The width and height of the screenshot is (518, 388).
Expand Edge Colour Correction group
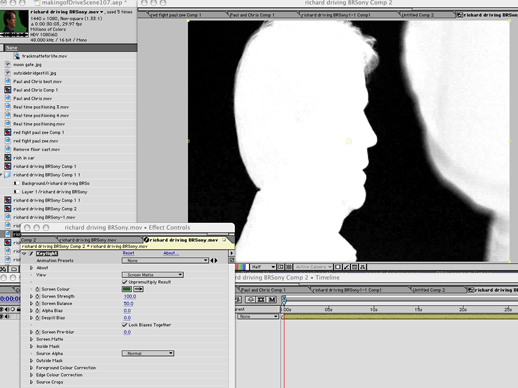[x=32, y=375]
